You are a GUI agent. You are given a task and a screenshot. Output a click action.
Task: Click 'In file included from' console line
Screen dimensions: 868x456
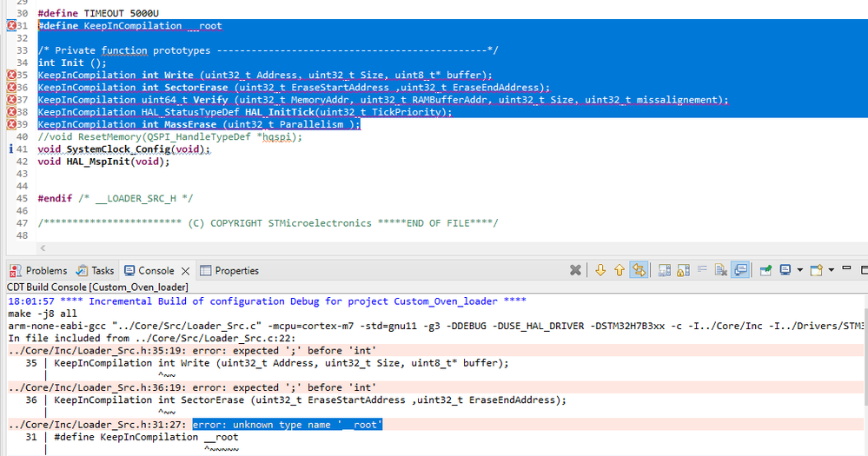pyautogui.click(x=152, y=338)
